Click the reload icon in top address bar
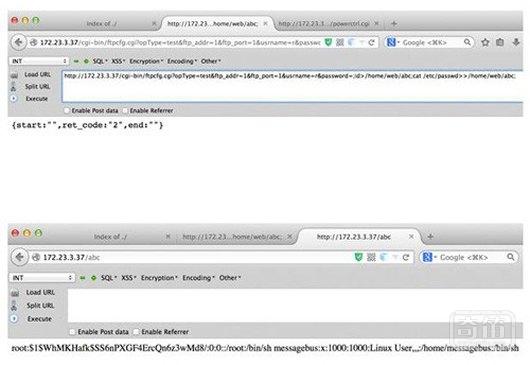Screen dimensions: 530x365 (371, 43)
